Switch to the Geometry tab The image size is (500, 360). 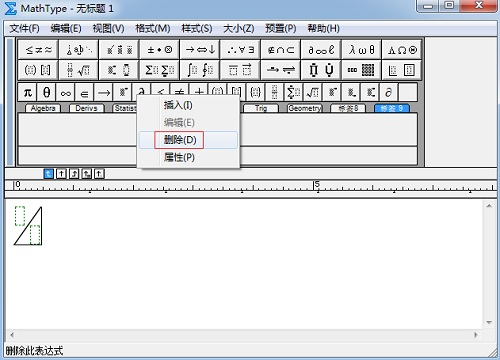point(305,108)
